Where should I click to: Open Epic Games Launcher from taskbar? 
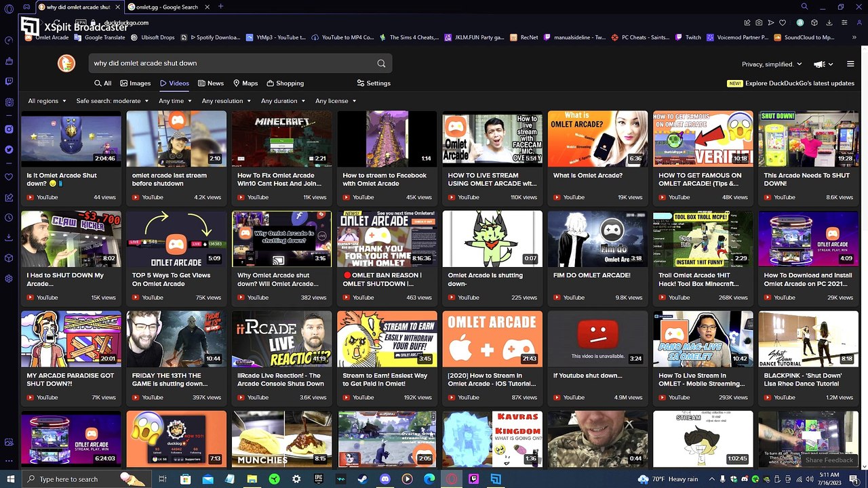pyautogui.click(x=319, y=479)
